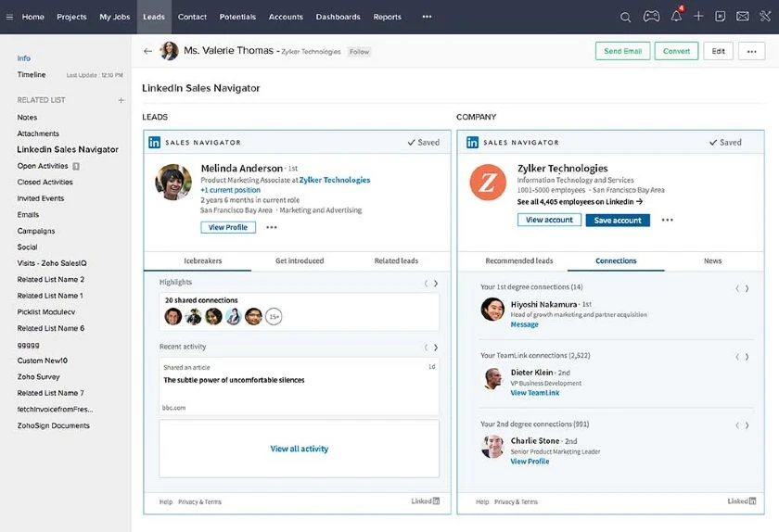The image size is (779, 532).
Task: Click the Convert button
Action: tap(676, 51)
